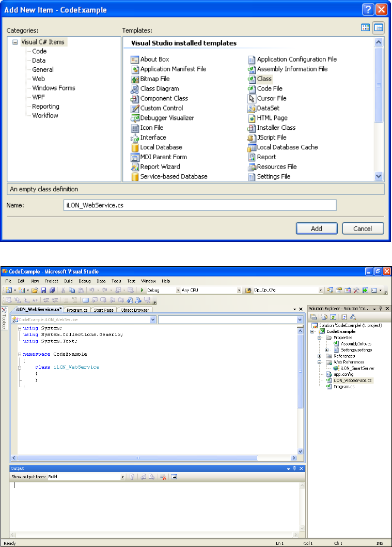Choose the Application Configuration File template
The height and width of the screenshot is (547, 392).
[292, 59]
